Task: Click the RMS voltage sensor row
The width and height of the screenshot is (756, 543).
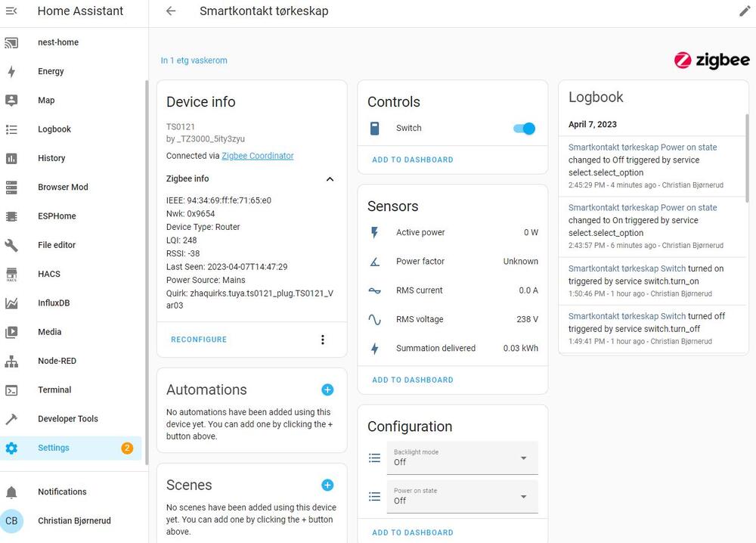Action: coord(452,320)
